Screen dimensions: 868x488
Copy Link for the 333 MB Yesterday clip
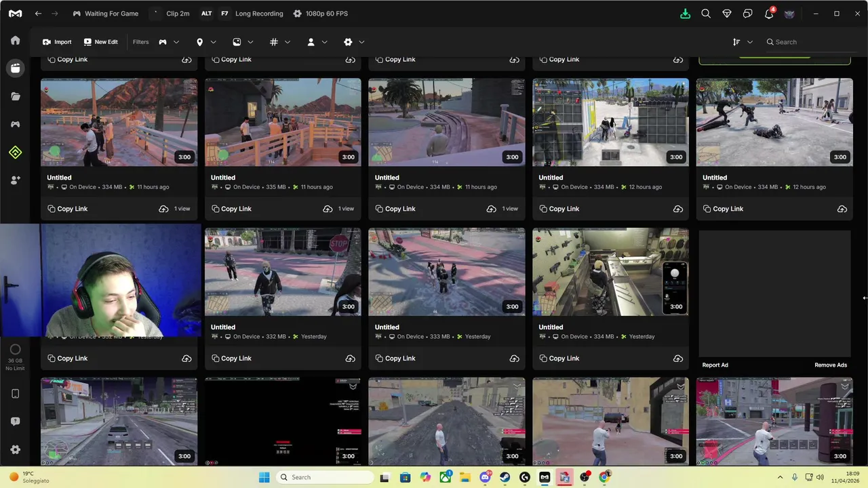pos(395,359)
